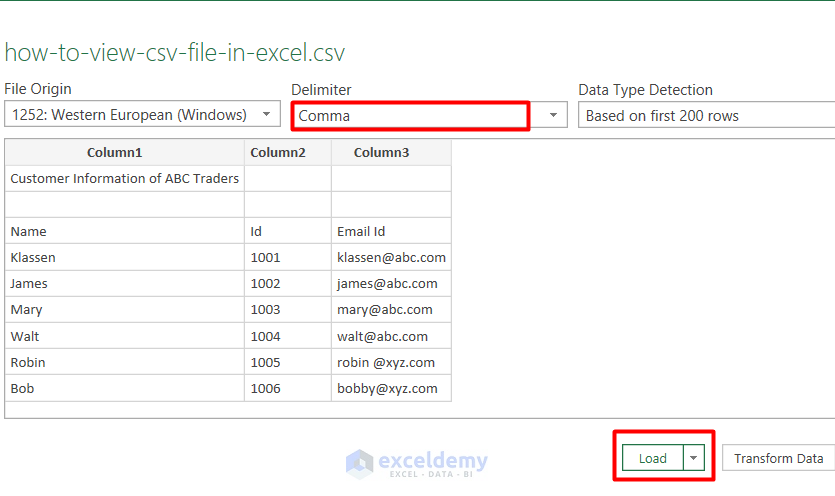Click the 'Walt' cell
This screenshot has height=496, width=835.
[125, 336]
